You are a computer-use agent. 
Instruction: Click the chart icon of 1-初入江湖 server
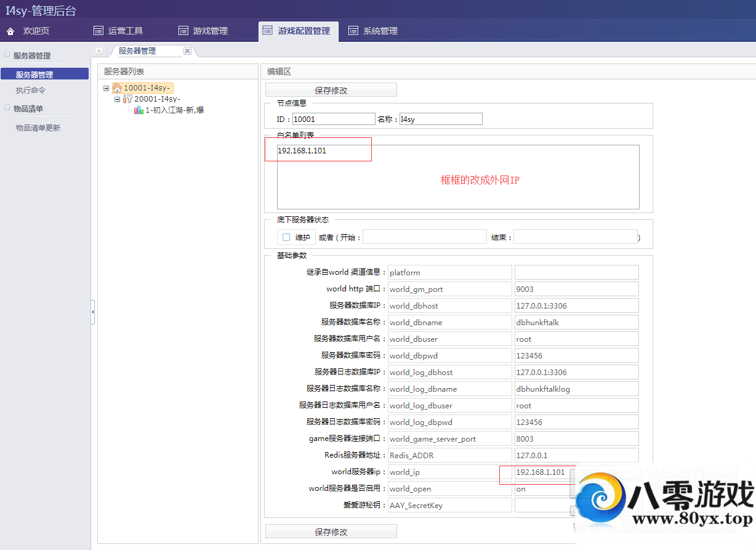[x=139, y=110]
